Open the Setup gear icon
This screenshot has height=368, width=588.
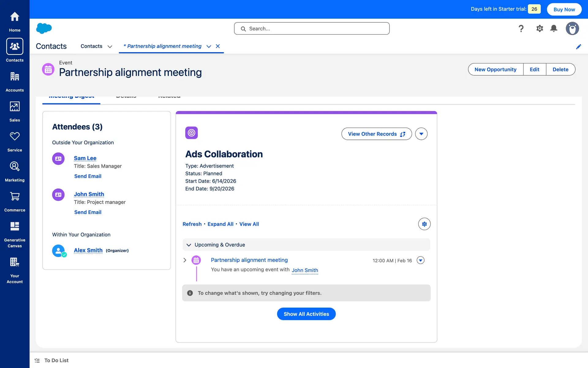click(540, 29)
